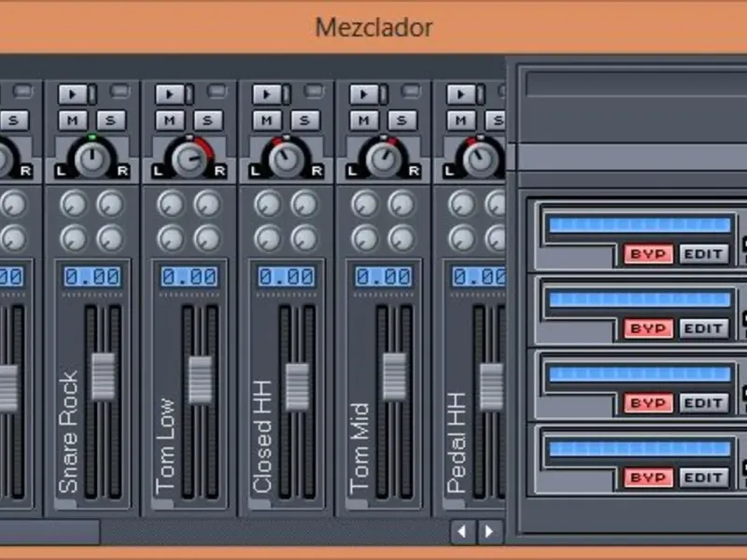Click the play button on Tom Low channel
This screenshot has width=747, height=560.
tap(170, 94)
